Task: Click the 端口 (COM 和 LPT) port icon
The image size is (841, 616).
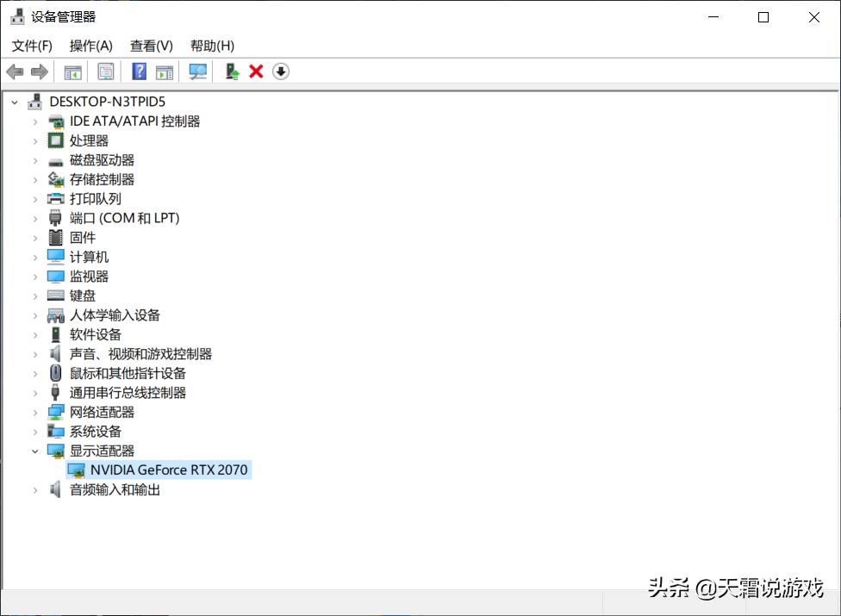Action: (x=55, y=218)
